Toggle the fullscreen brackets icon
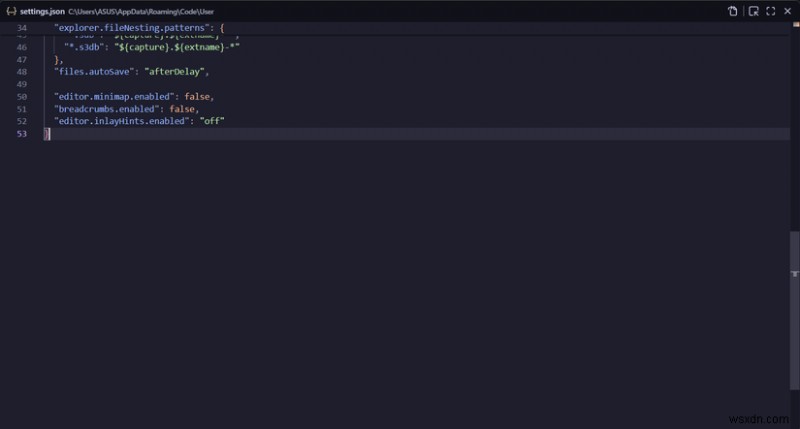Image resolution: width=800 pixels, height=429 pixels. click(771, 11)
